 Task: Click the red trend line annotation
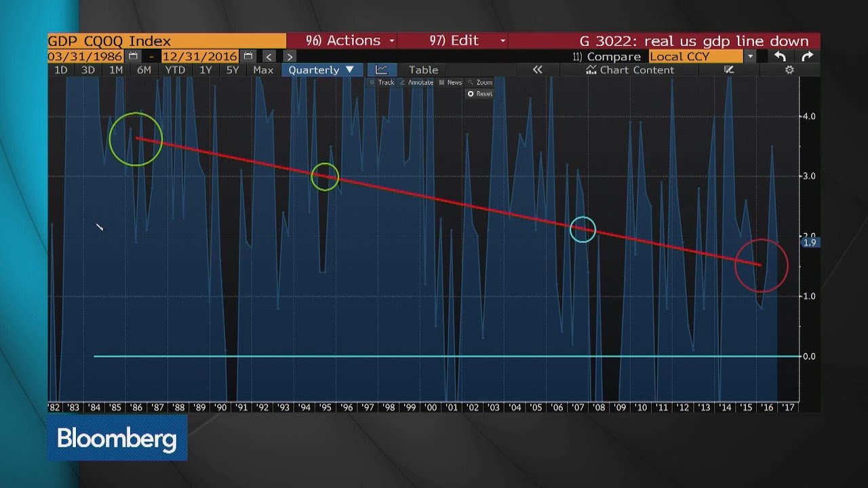tap(448, 201)
